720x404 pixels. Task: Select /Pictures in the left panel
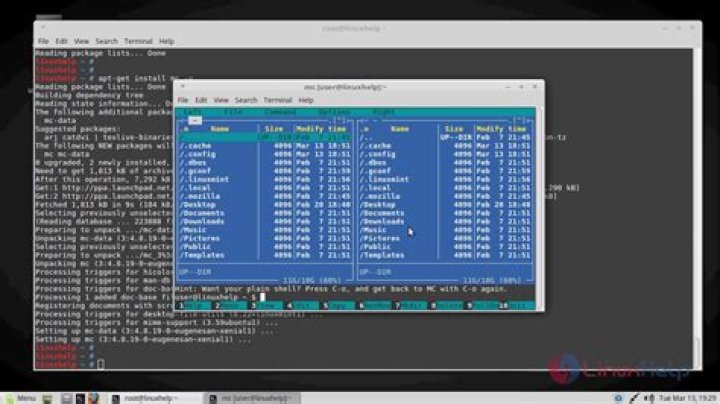pyautogui.click(x=264, y=238)
